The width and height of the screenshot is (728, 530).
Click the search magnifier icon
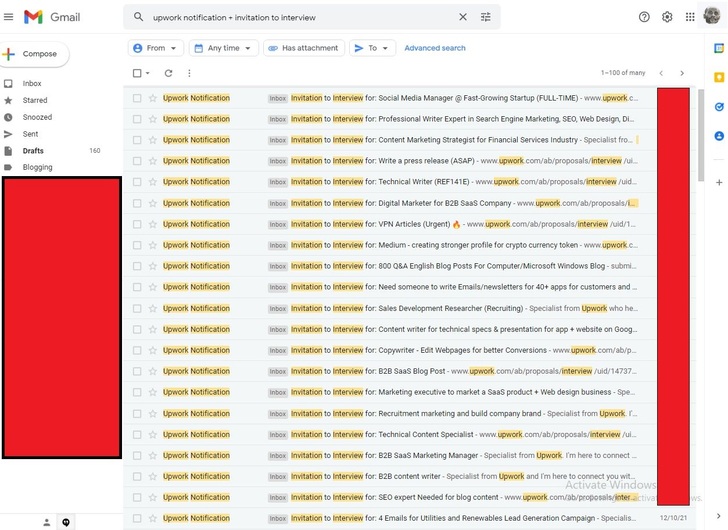pyautogui.click(x=138, y=17)
